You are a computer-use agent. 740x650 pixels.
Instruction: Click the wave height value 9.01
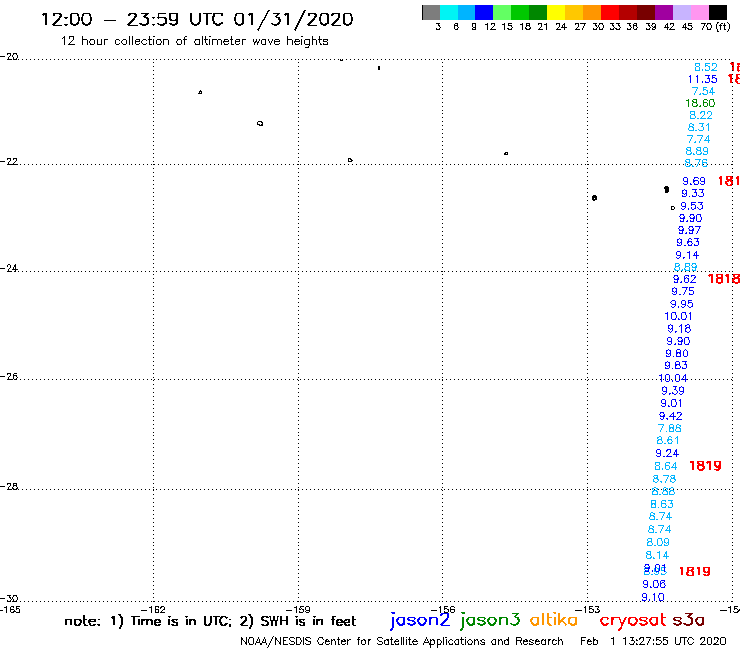click(x=672, y=404)
